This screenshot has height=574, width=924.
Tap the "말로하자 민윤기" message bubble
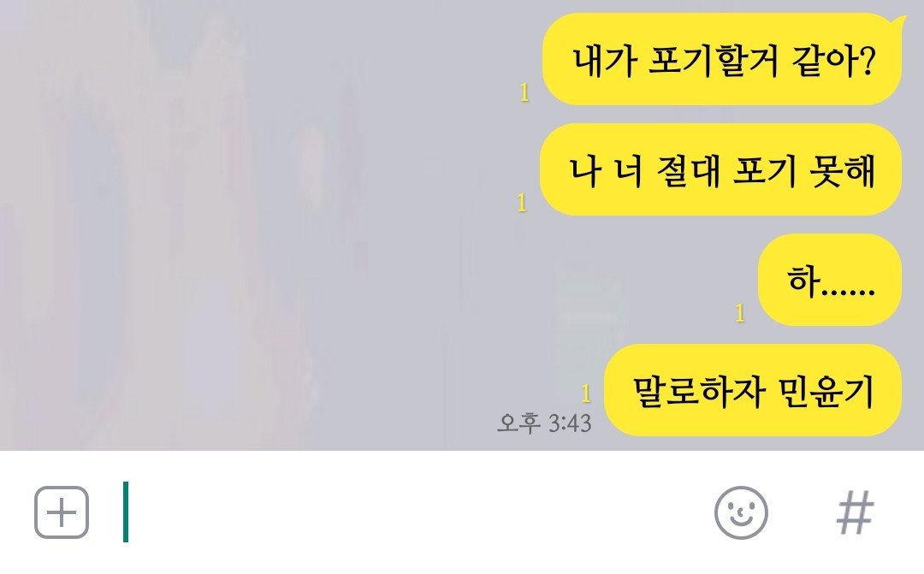click(753, 390)
